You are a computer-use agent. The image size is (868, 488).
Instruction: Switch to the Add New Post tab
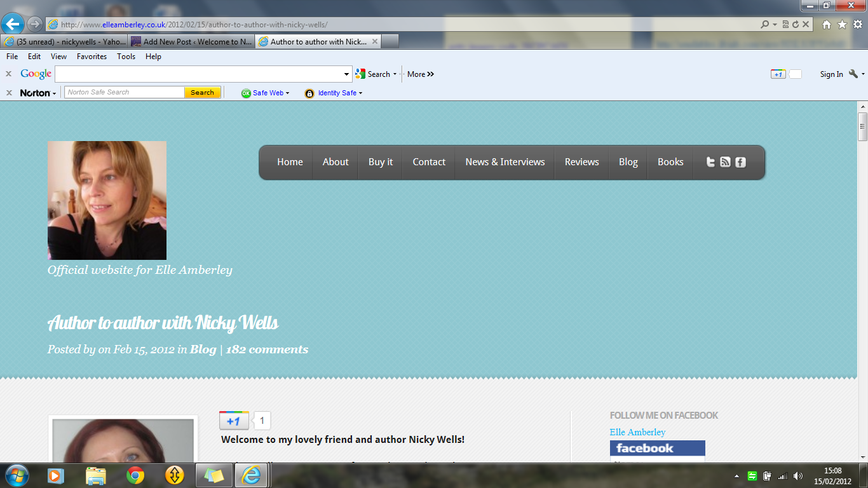[192, 42]
